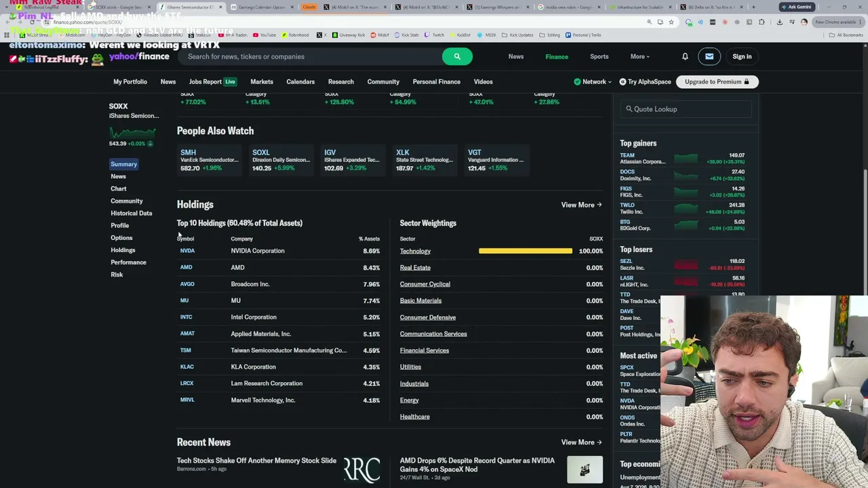
Task: Open the Chart sidebar tab
Action: pyautogui.click(x=119, y=189)
